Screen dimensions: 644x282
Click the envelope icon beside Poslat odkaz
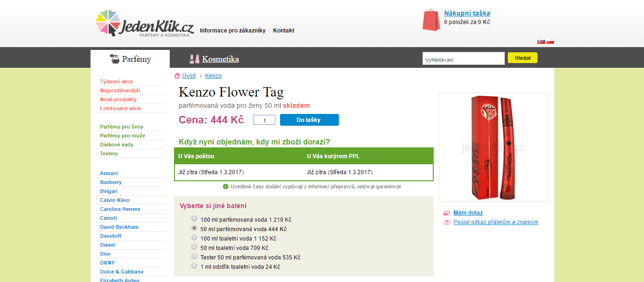click(x=446, y=222)
